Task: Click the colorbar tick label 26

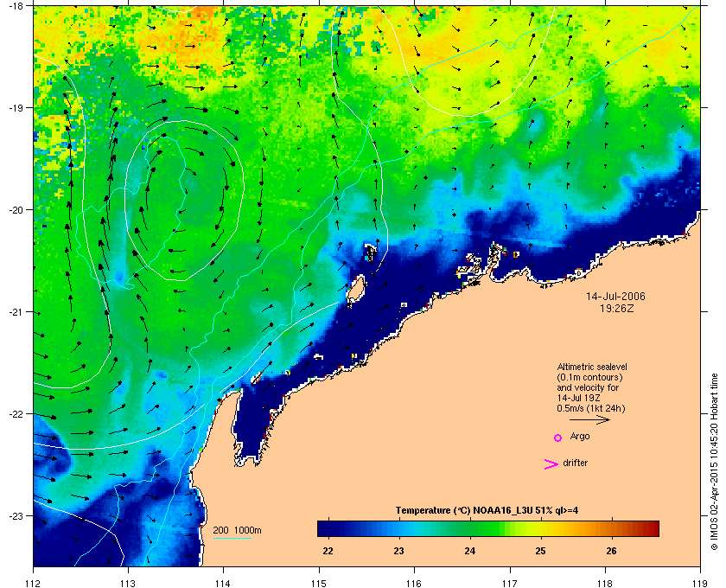Action: (x=611, y=551)
